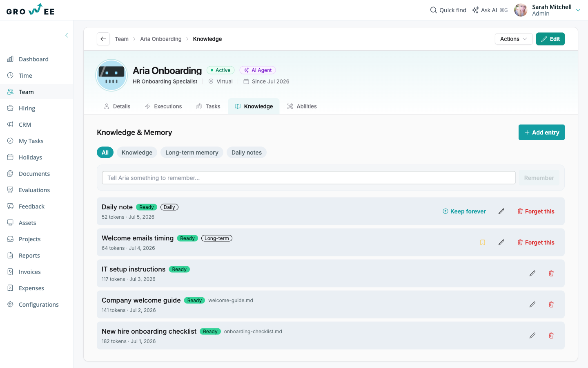
Task: Click pencil icon on Company welcome guide
Action: pos(532,305)
